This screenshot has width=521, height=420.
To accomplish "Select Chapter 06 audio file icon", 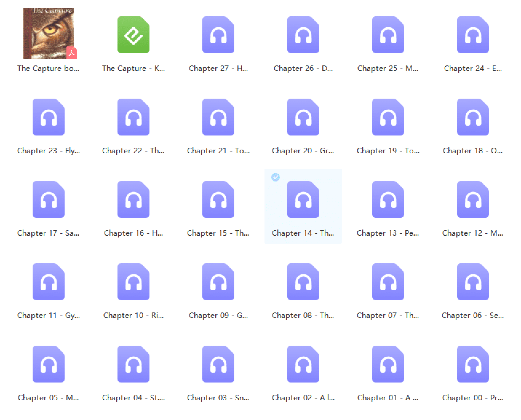I will coord(473,282).
